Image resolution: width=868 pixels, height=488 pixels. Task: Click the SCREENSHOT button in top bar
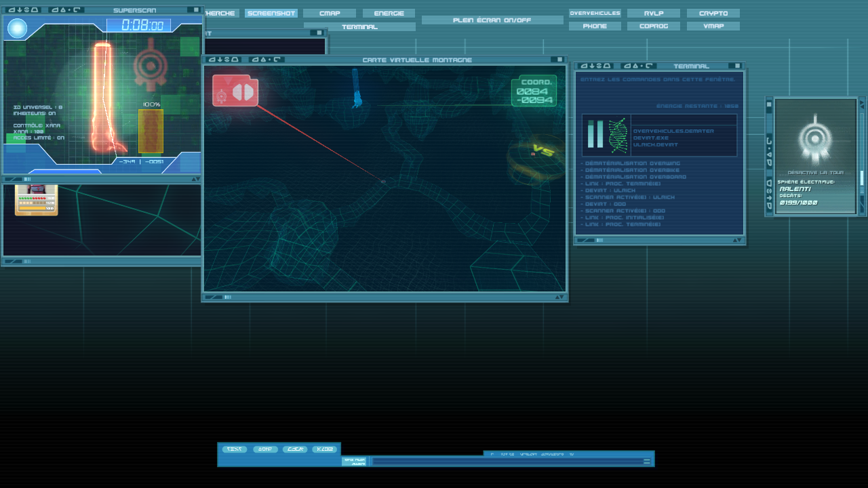(x=271, y=14)
